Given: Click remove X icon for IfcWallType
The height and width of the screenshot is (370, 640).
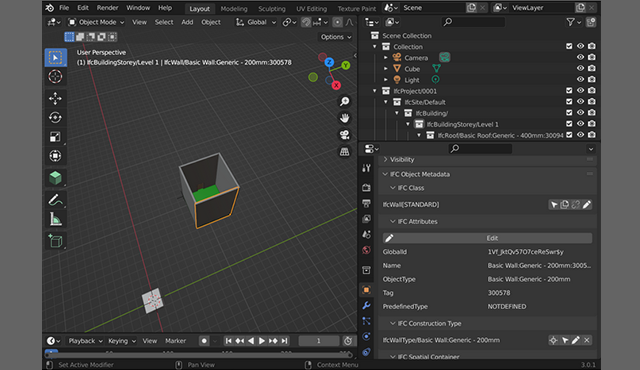Looking at the screenshot, I should click(587, 340).
